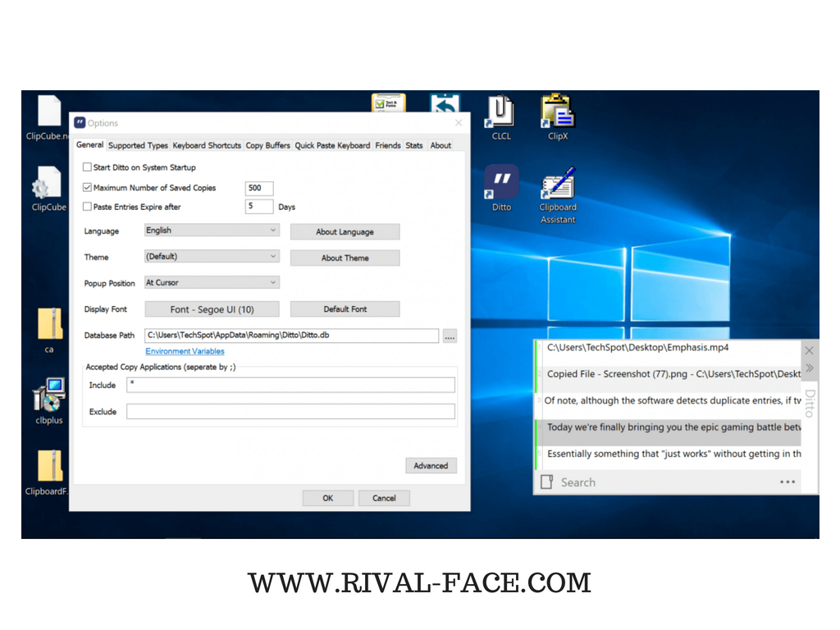
Task: Open the Popup Position dropdown
Action: 212,282
